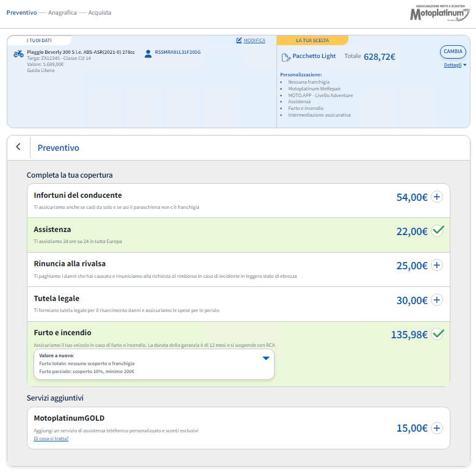Click the total price 628,72€
The image size is (476, 472).
point(380,57)
